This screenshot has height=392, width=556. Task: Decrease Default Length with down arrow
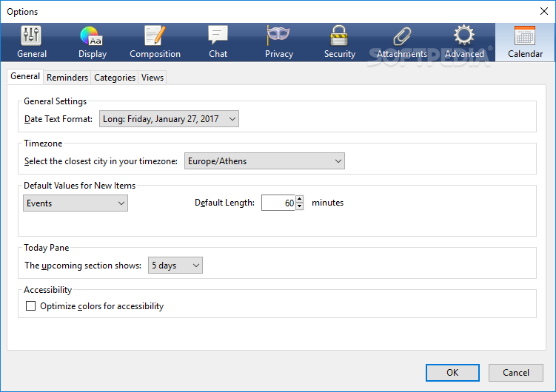coord(299,206)
